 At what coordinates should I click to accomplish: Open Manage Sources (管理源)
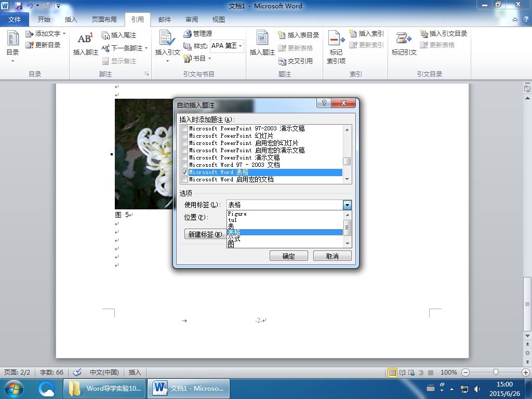[198, 34]
